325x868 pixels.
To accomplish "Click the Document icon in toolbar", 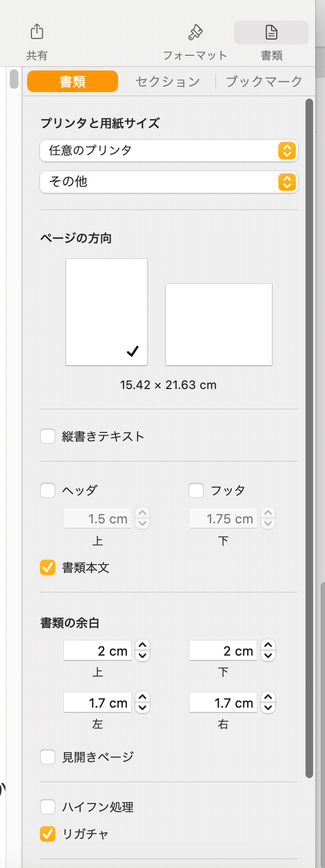I will 271,33.
